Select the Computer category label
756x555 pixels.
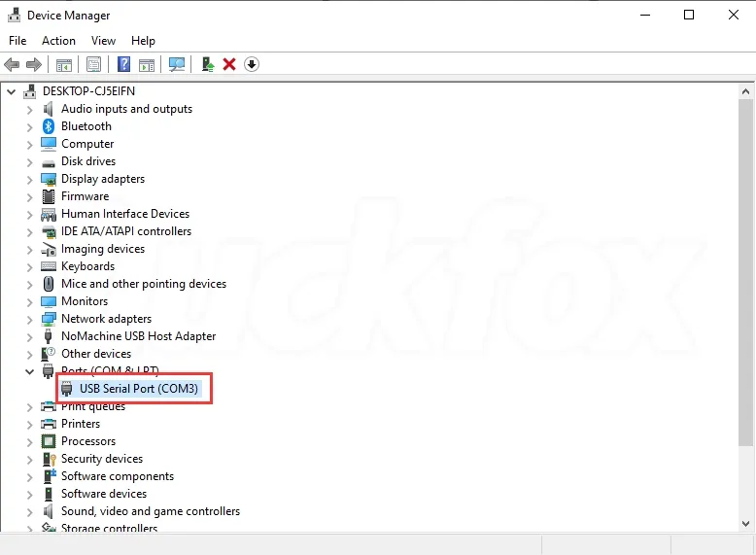coord(87,144)
